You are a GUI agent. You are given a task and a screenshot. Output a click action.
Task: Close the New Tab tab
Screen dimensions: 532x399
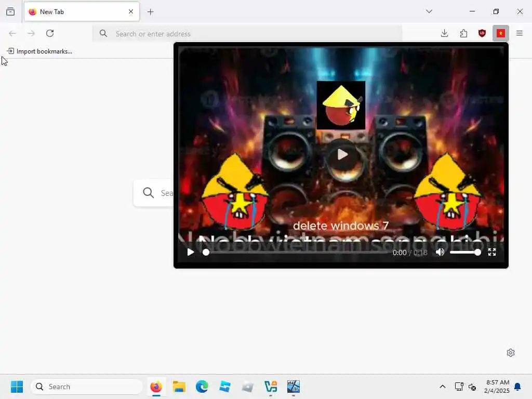coord(131,11)
